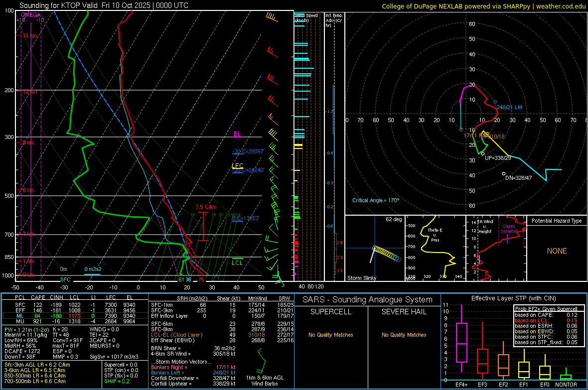588x390 pixels.
Task: Click the "62 deg" slinky tilt value
Action: click(394, 219)
